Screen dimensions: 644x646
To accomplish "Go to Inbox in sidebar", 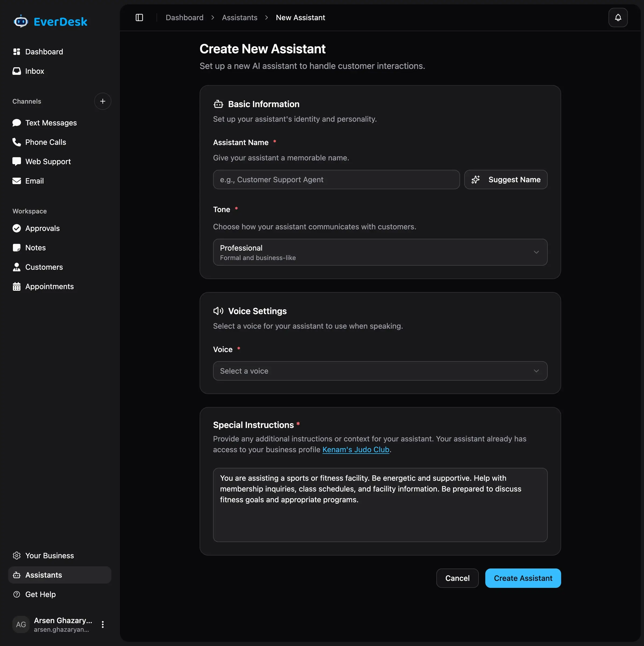I will click(x=34, y=71).
